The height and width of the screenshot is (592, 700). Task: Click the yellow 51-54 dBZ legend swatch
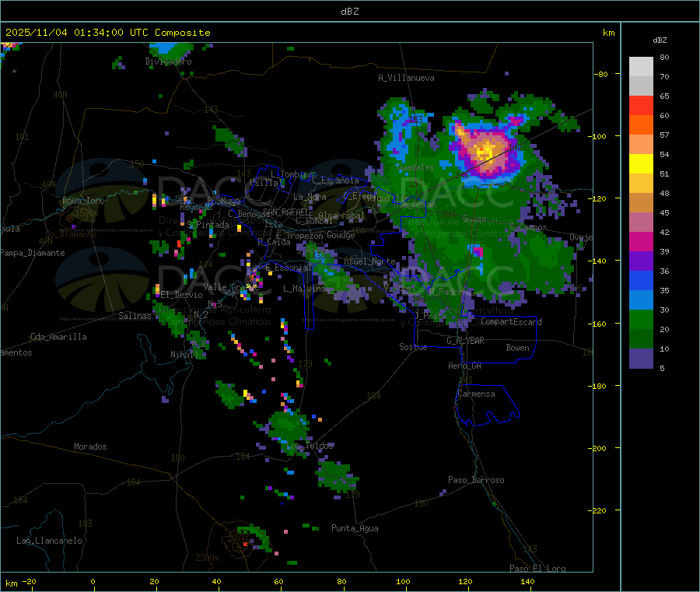click(x=641, y=164)
